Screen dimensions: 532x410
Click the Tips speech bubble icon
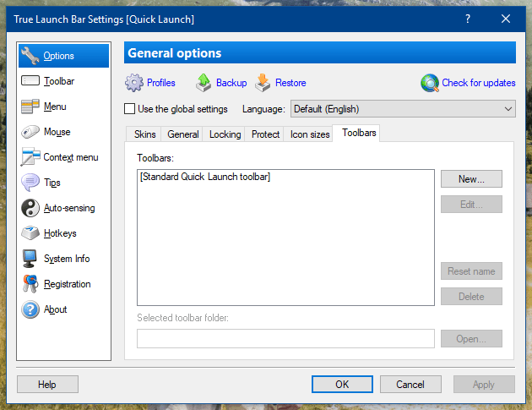pyautogui.click(x=30, y=183)
